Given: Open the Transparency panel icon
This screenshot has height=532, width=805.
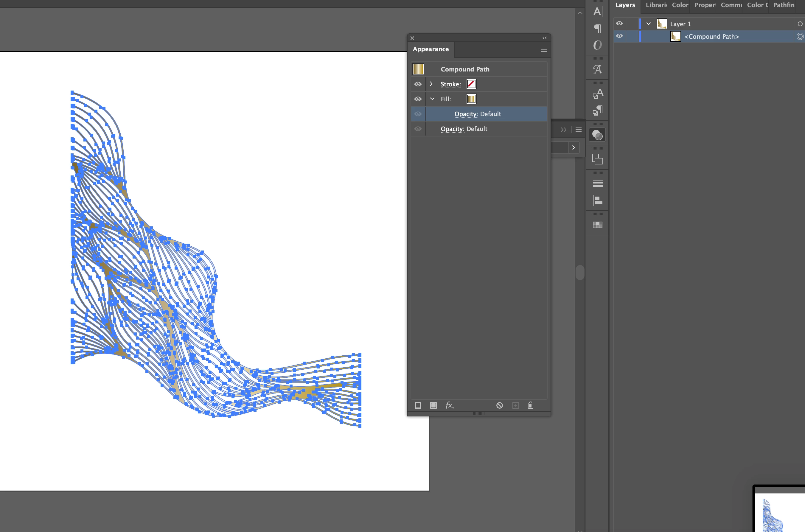Looking at the screenshot, I should click(598, 135).
